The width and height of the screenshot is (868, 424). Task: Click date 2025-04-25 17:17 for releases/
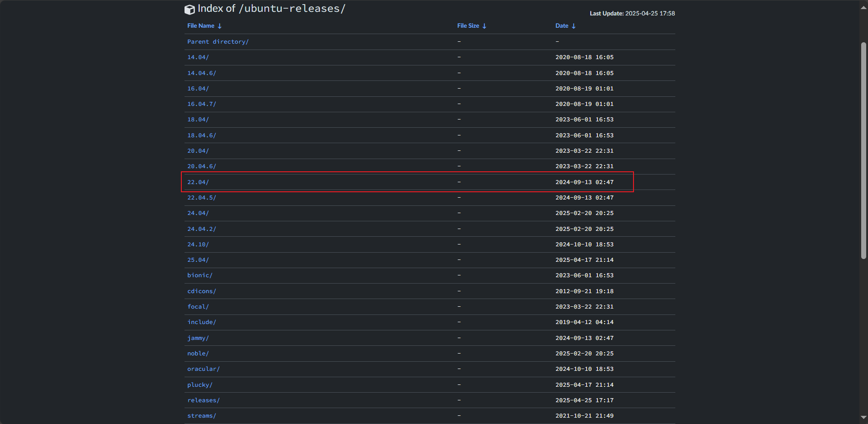tap(584, 400)
